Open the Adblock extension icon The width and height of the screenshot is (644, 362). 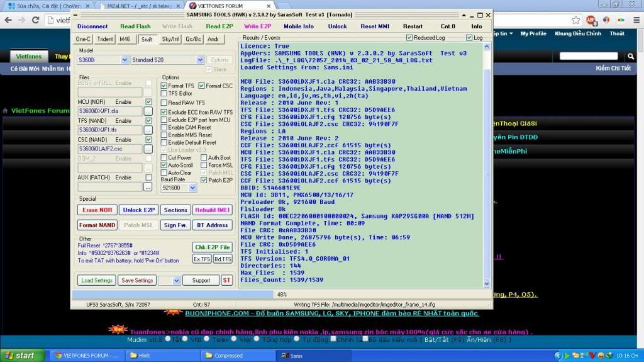click(591, 20)
